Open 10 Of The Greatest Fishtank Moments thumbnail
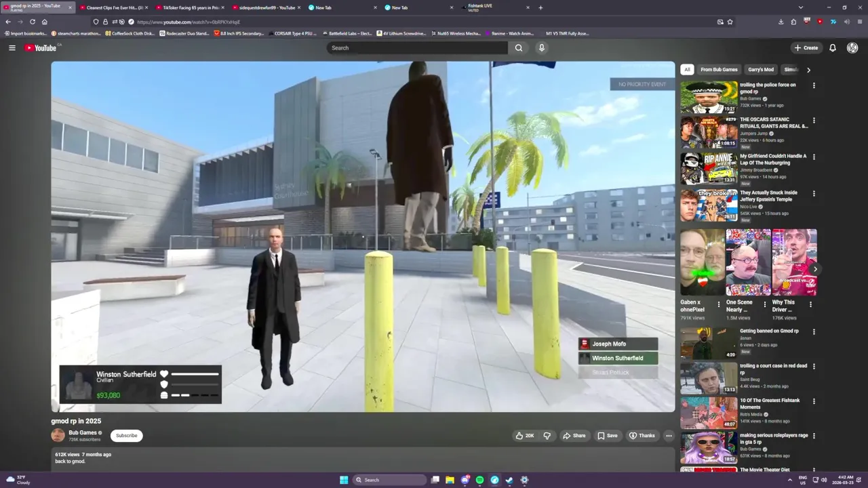Viewport: 868px width, 488px height. [x=709, y=413]
